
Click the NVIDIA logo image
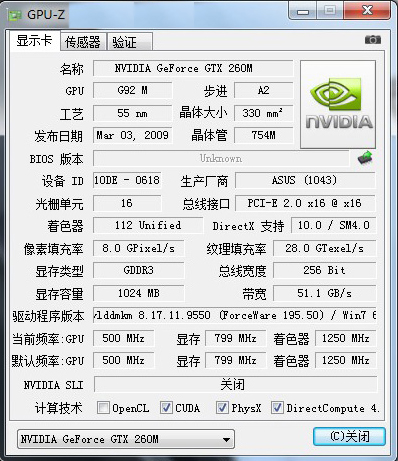[338, 104]
